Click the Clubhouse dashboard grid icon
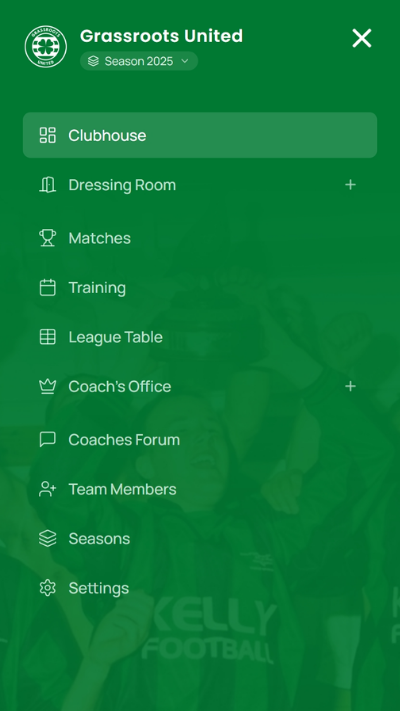 click(48, 135)
